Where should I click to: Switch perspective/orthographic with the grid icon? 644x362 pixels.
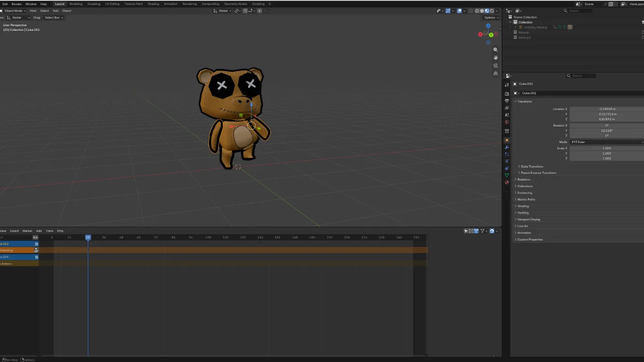[x=496, y=73]
